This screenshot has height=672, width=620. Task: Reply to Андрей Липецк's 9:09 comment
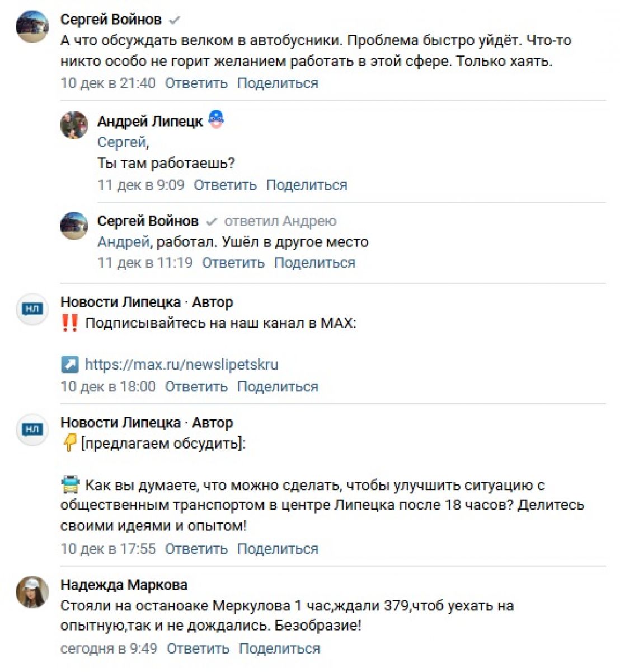[x=225, y=185]
